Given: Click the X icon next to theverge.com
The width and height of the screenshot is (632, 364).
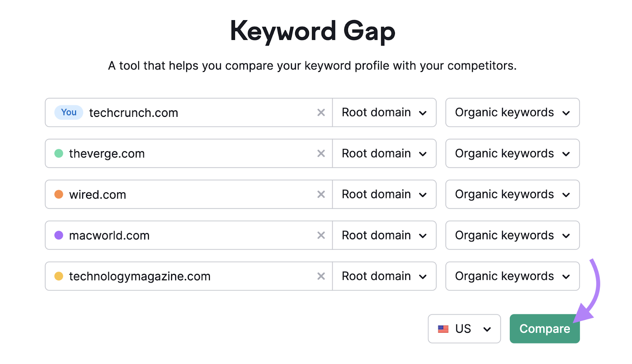Looking at the screenshot, I should [x=321, y=154].
